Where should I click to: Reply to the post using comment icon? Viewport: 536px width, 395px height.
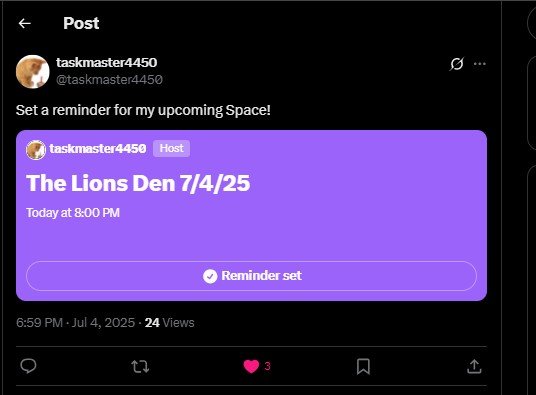pos(28,366)
